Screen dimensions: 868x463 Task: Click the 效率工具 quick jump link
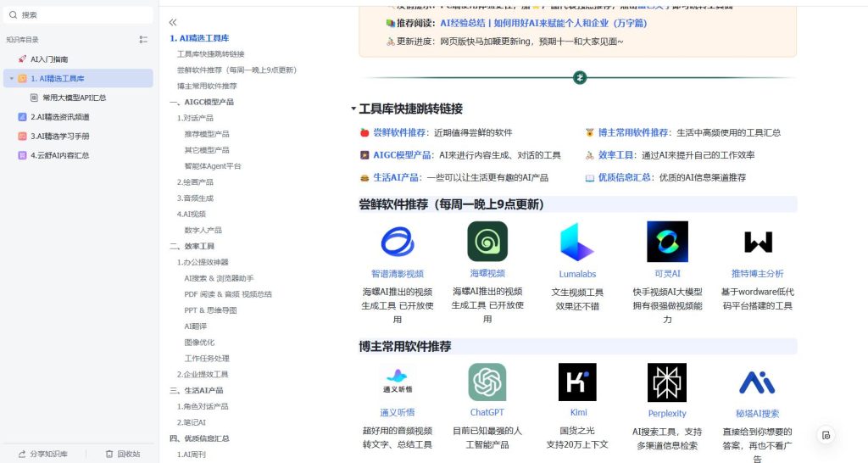point(615,155)
